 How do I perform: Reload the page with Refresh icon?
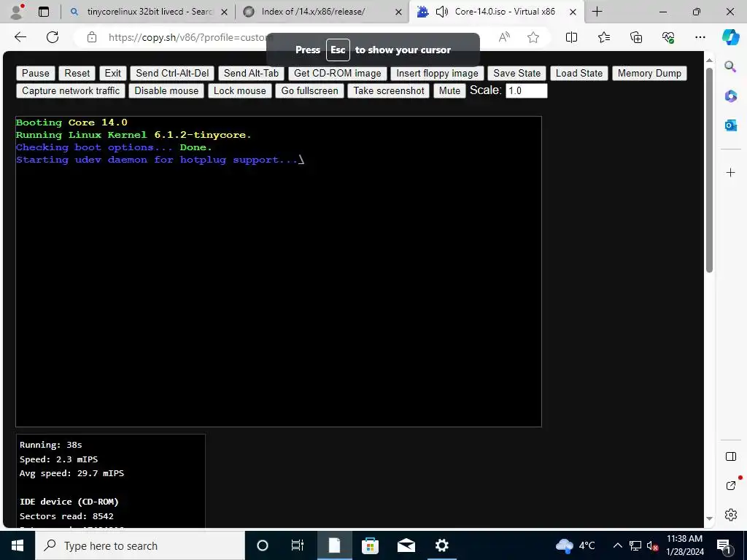[53, 37]
